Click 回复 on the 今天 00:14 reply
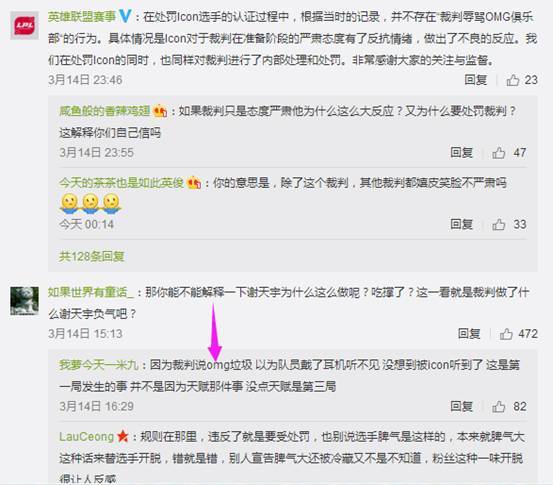 (461, 224)
